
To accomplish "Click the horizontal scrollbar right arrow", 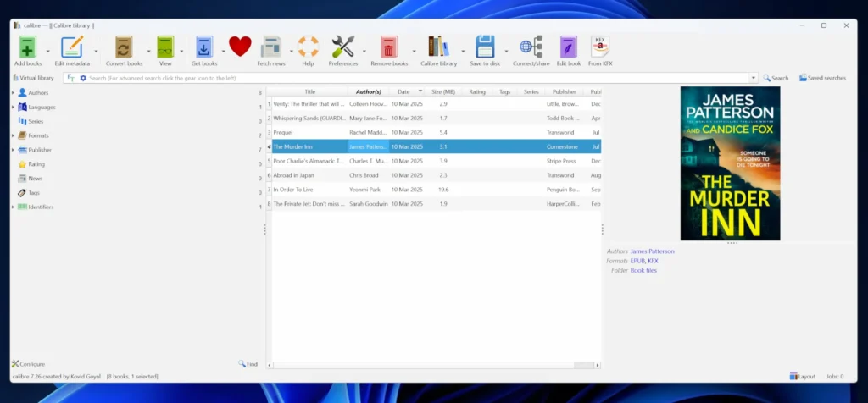I will (598, 366).
